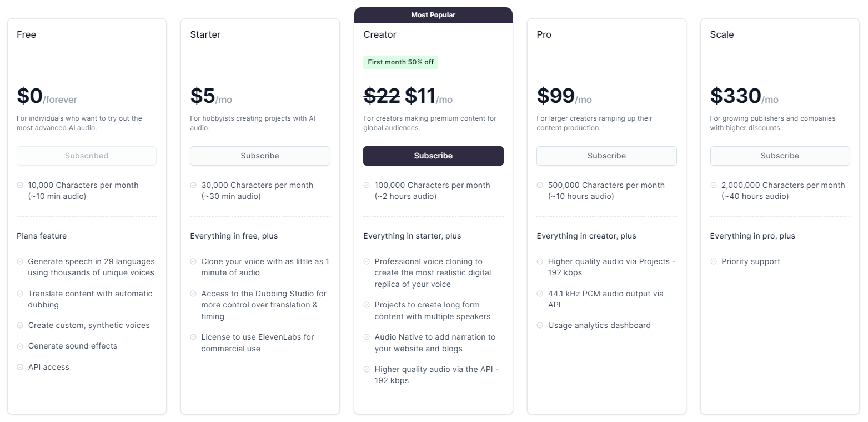Screen dimensions: 868x422
Task: Click checkmark beside License to use ElevenLabs
Action: [x=193, y=337]
